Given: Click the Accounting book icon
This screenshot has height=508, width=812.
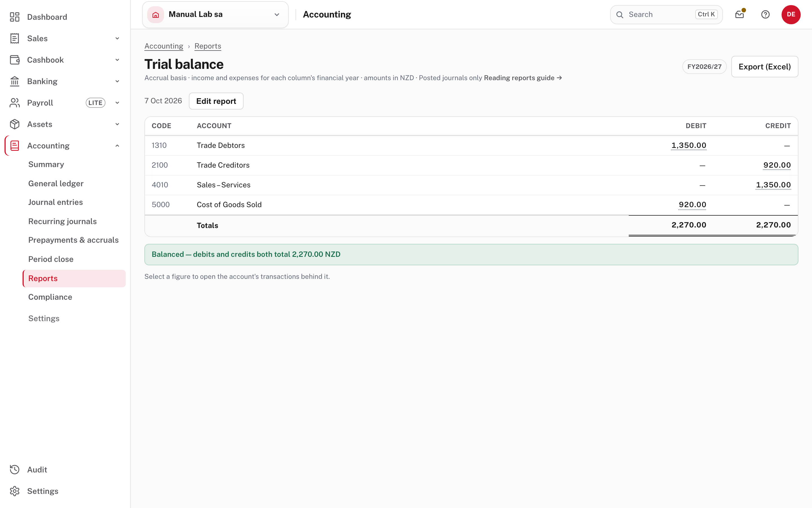Looking at the screenshot, I should [x=14, y=146].
